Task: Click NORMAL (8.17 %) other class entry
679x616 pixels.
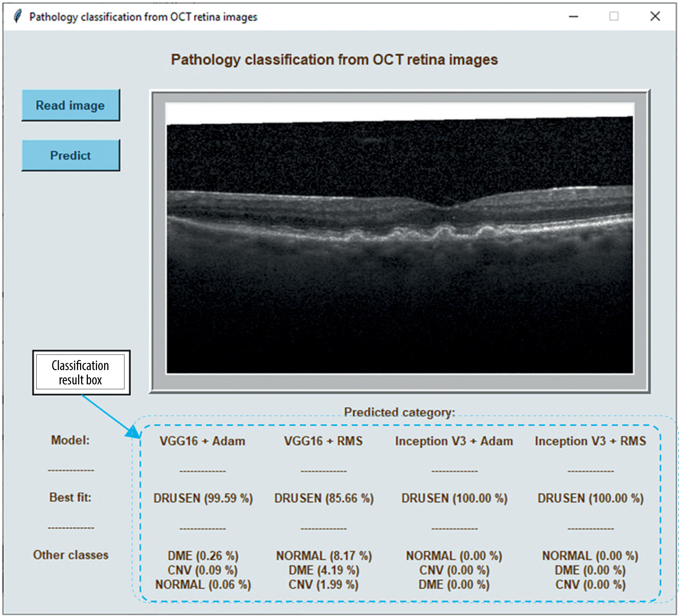Action: coord(324,556)
